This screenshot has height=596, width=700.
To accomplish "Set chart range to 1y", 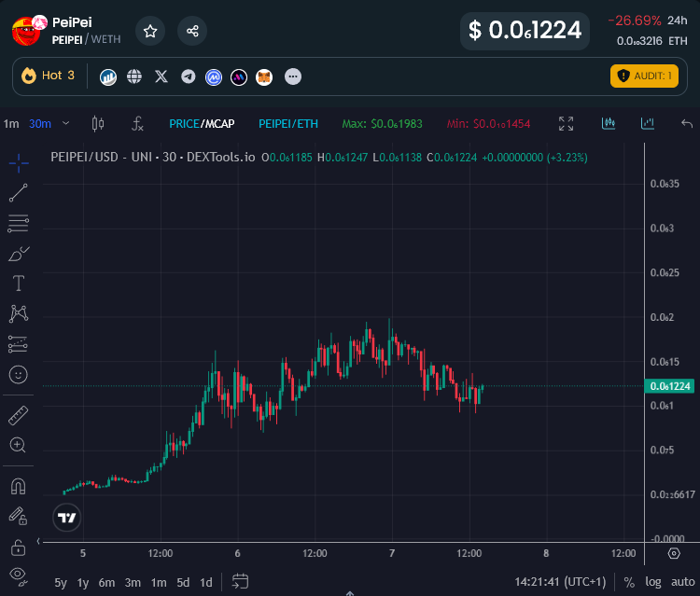I will tap(82, 583).
